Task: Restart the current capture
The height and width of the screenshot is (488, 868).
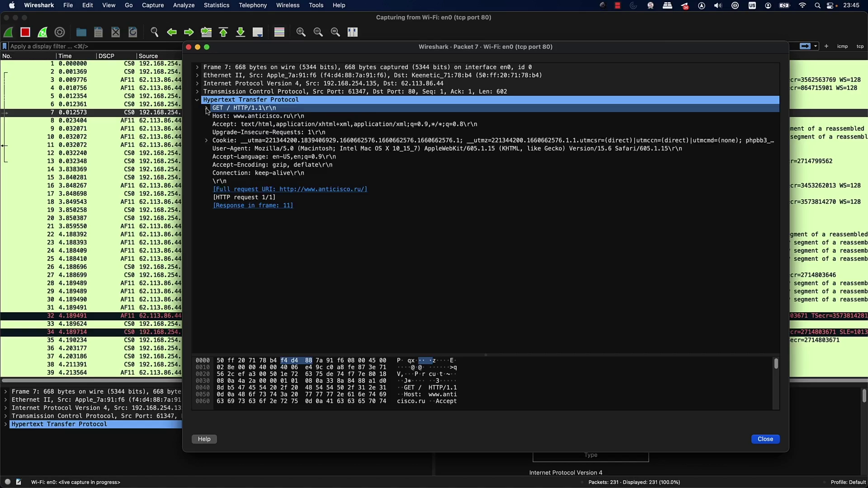Action: tap(42, 32)
